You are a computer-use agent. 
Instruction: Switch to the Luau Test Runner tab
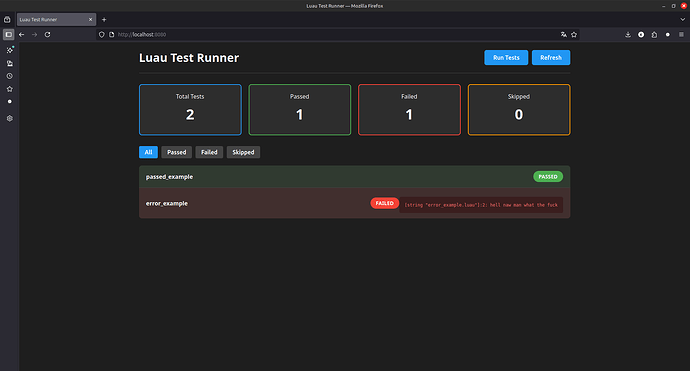(x=56, y=19)
